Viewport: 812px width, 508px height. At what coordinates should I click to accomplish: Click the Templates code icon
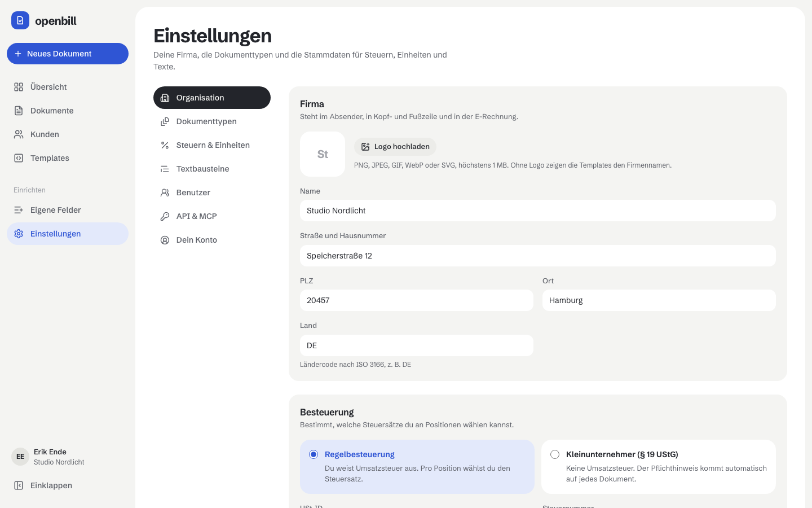(19, 158)
